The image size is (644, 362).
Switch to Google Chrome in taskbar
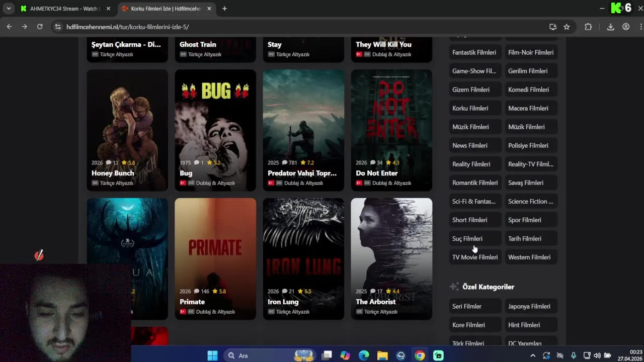point(420,355)
